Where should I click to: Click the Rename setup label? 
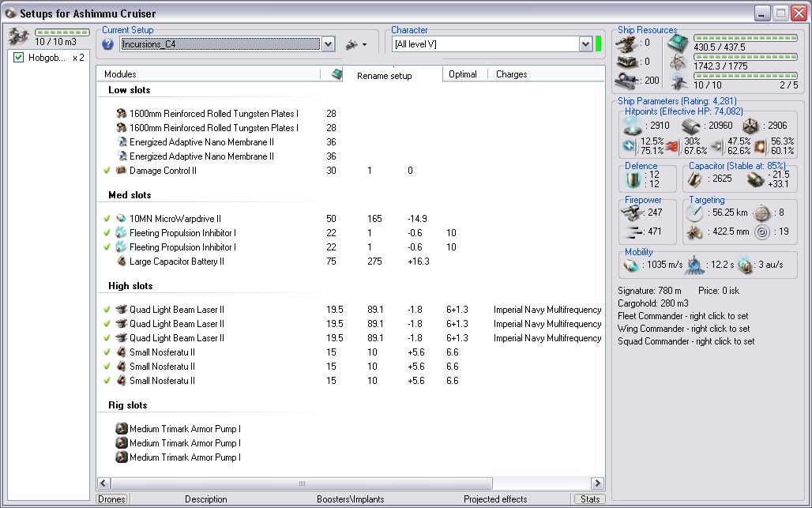pos(384,76)
